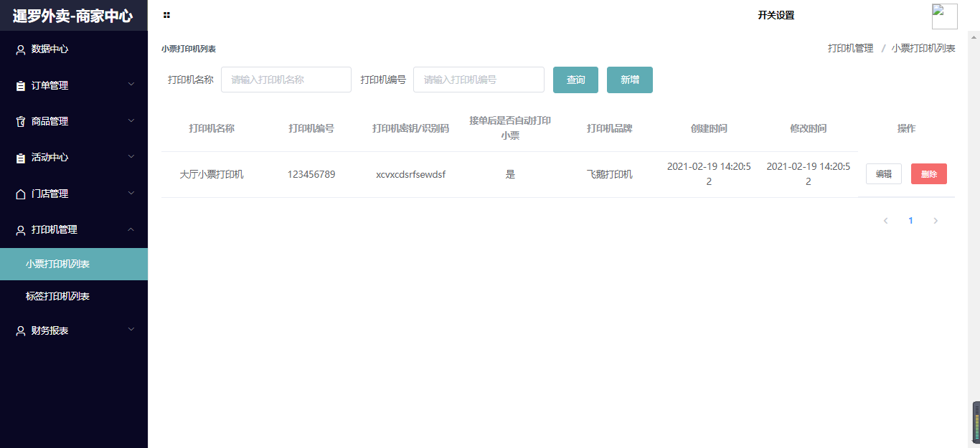
Task: Expand the 活动中心 chevron
Action: 131,156
